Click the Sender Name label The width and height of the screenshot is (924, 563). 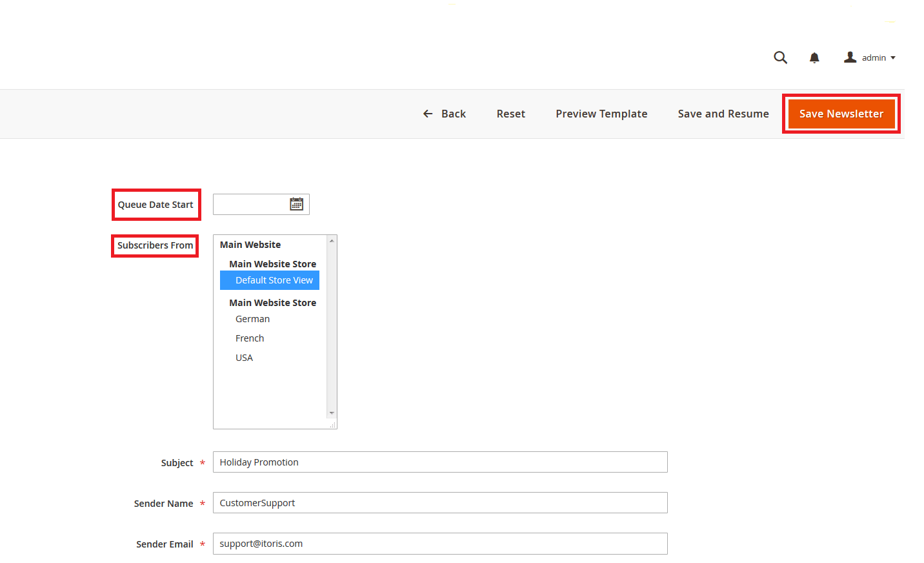(163, 504)
